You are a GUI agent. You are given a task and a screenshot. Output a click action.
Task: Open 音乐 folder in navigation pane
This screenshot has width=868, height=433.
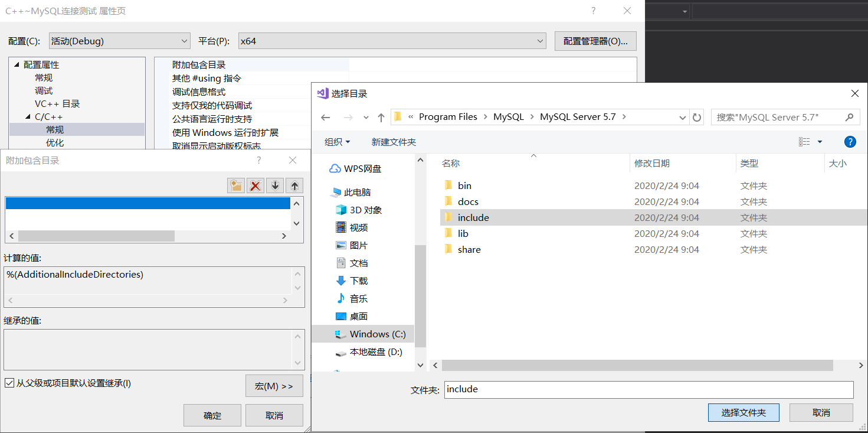tap(351, 298)
